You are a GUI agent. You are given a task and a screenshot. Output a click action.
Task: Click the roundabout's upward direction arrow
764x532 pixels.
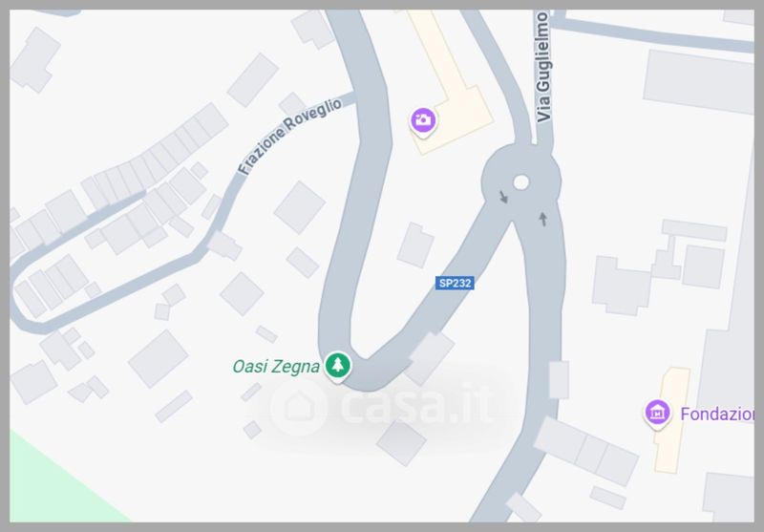(542, 219)
